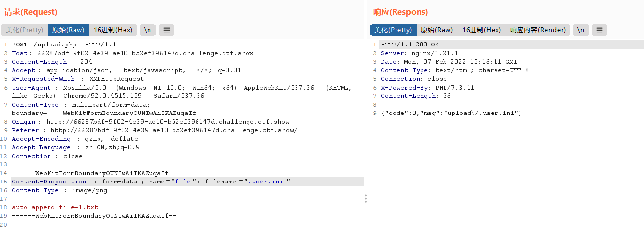Click the Content-Type multipart/form-data line

click(x=81, y=105)
